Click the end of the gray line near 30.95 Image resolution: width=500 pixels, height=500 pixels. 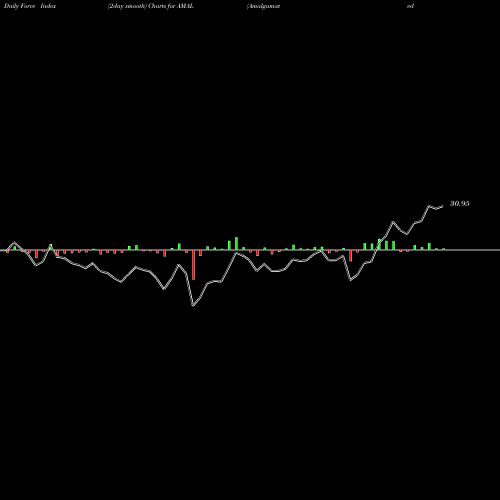pyautogui.click(x=442, y=206)
